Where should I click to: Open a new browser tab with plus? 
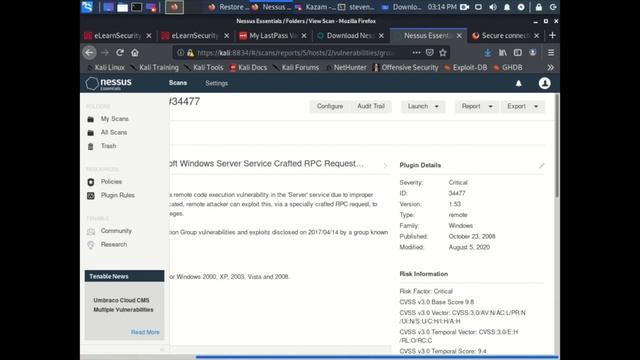(552, 36)
